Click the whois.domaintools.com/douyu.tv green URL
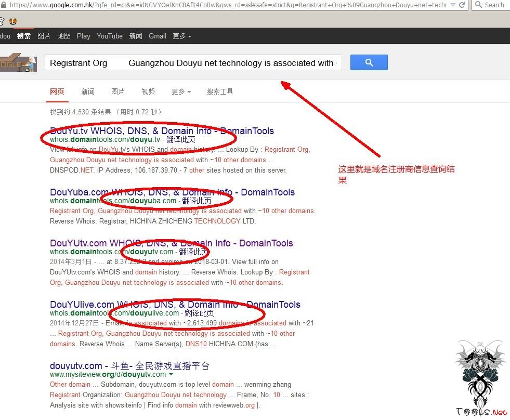 (x=105, y=139)
